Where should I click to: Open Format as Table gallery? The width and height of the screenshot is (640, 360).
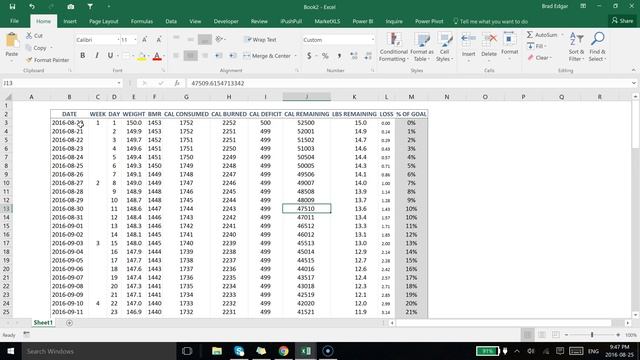click(x=422, y=47)
